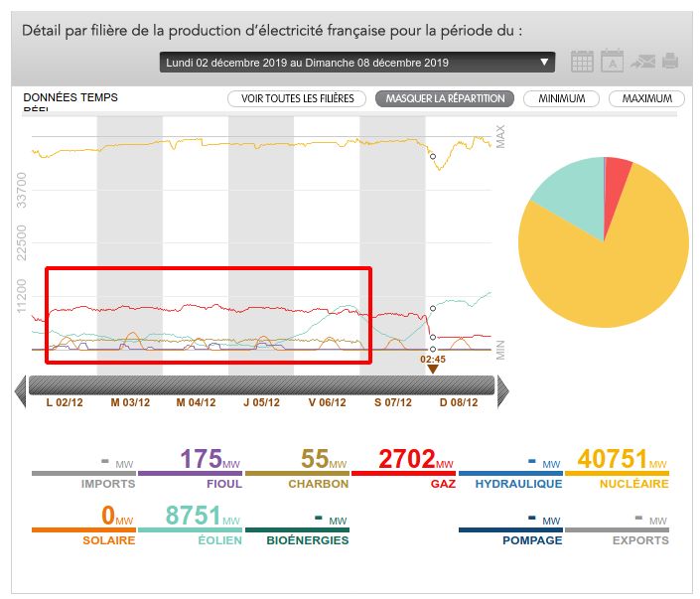
Task: Select the Maximum button
Action: (646, 98)
